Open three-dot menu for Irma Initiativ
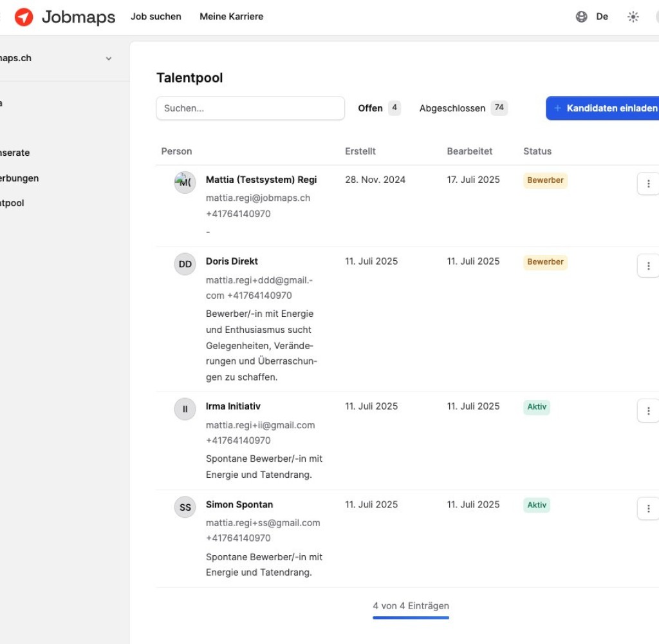The width and height of the screenshot is (659, 644). [x=647, y=410]
